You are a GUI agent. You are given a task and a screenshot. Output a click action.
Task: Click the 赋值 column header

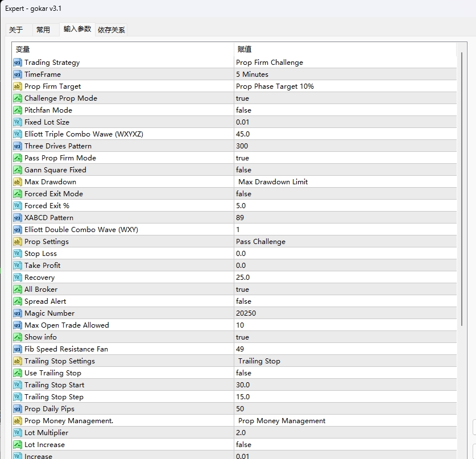(x=345, y=49)
